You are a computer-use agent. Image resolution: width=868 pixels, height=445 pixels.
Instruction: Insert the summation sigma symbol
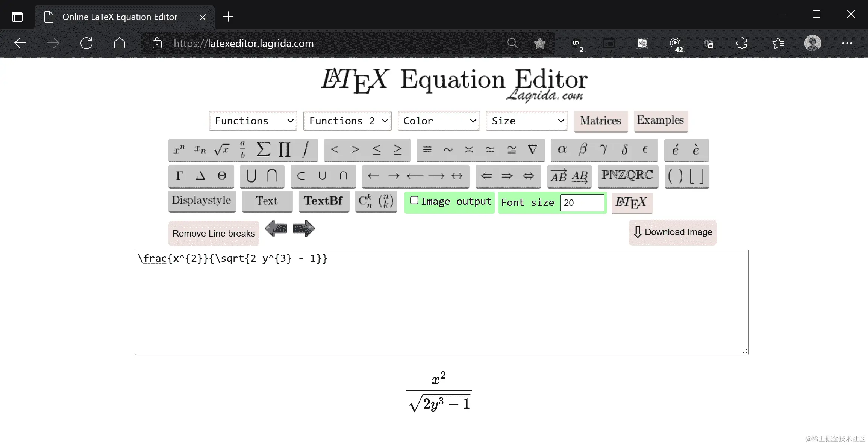263,150
